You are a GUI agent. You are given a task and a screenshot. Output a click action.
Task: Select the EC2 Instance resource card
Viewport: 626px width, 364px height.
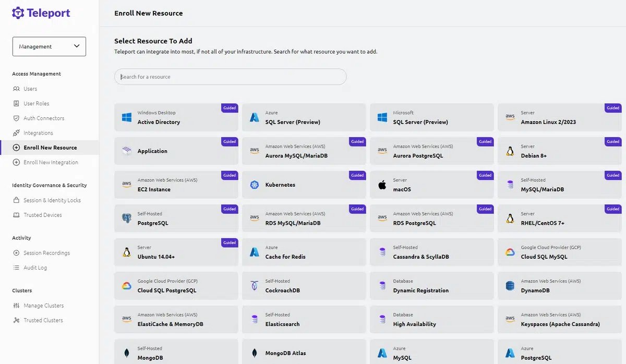pyautogui.click(x=176, y=185)
